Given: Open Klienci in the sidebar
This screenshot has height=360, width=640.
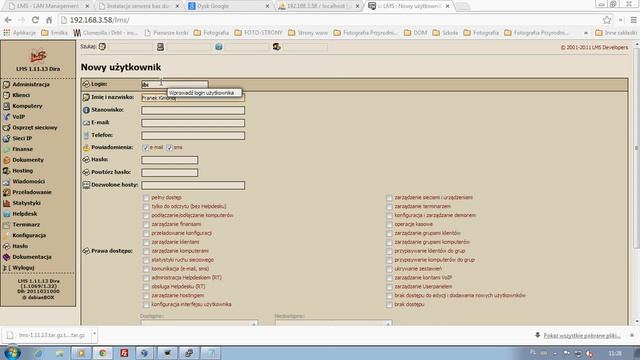Looking at the screenshot, I should [x=21, y=95].
